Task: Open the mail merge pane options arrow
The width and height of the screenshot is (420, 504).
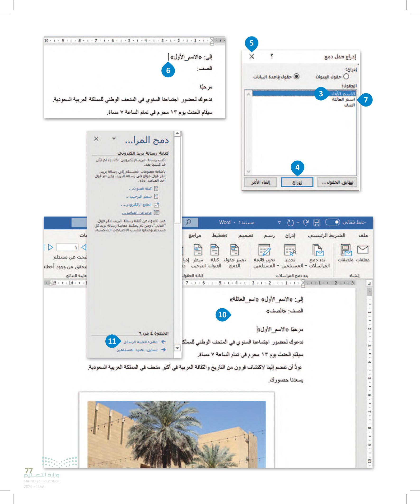Action: point(114,139)
